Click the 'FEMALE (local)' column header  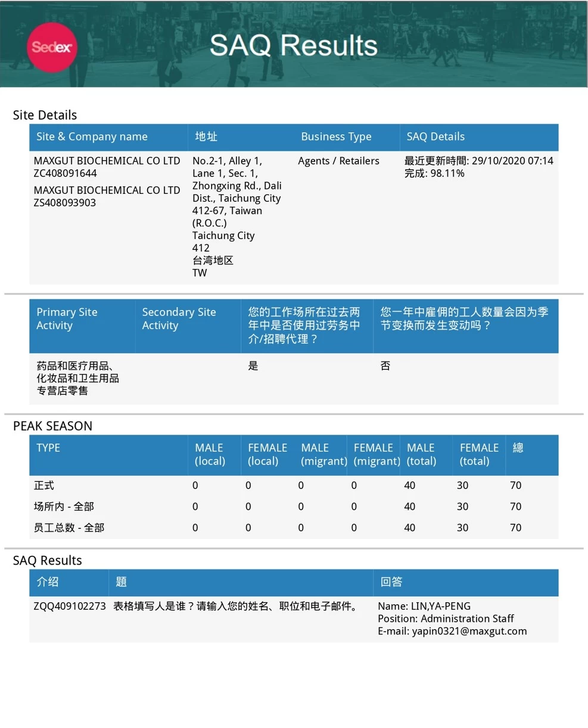tap(267, 454)
